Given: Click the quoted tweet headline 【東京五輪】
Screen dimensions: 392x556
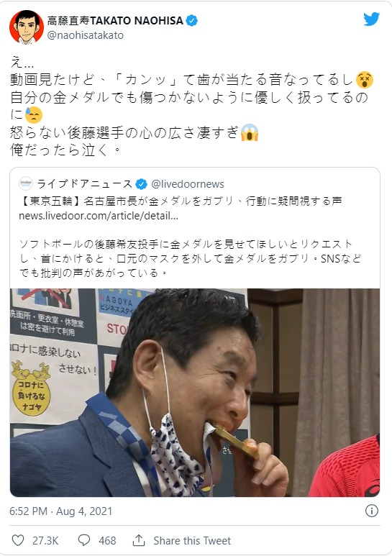Looking at the screenshot, I should [51, 201].
